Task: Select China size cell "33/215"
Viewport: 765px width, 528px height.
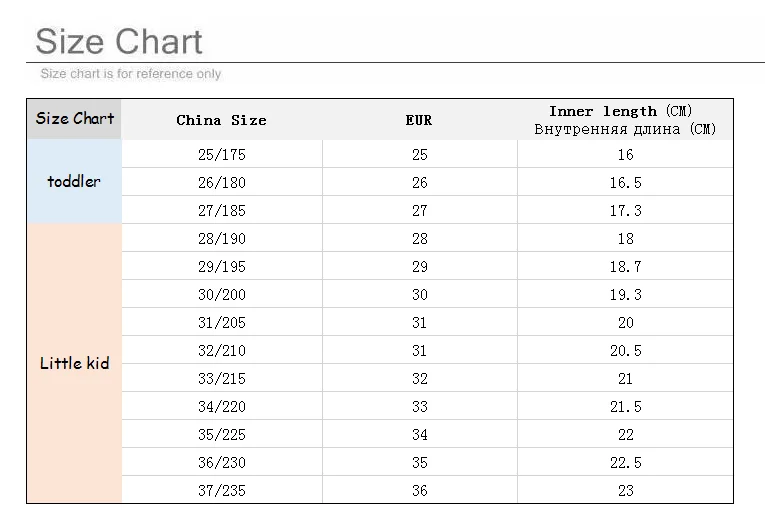Action: coord(221,379)
